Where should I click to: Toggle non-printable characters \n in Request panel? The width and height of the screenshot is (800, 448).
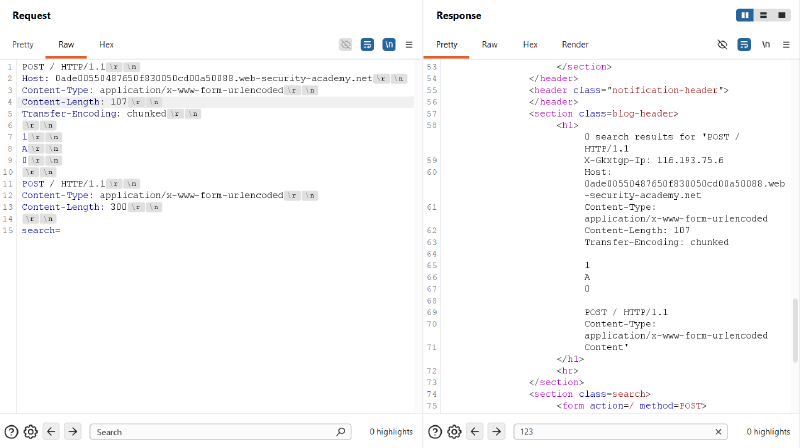point(389,45)
